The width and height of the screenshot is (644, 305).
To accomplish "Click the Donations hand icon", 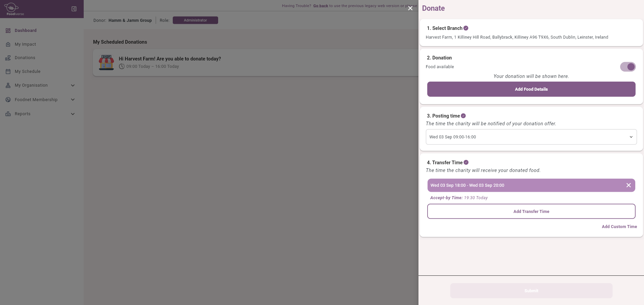I will [x=8, y=58].
